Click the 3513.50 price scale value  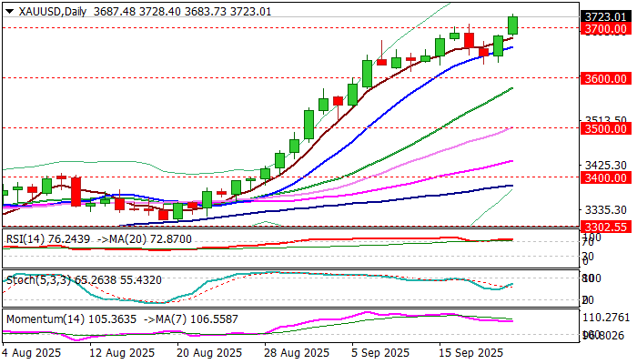click(606, 120)
